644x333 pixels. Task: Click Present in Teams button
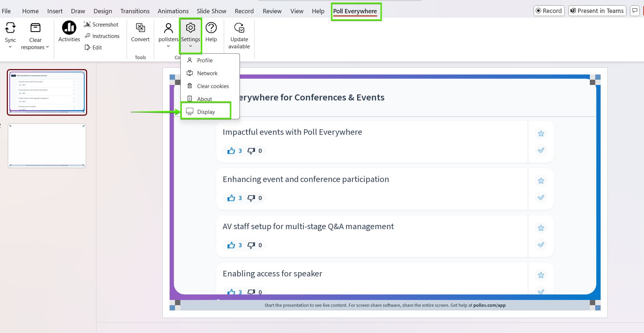pos(597,11)
